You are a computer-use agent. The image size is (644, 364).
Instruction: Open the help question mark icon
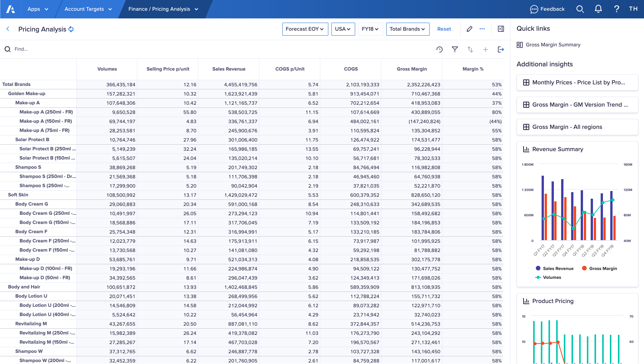[616, 9]
